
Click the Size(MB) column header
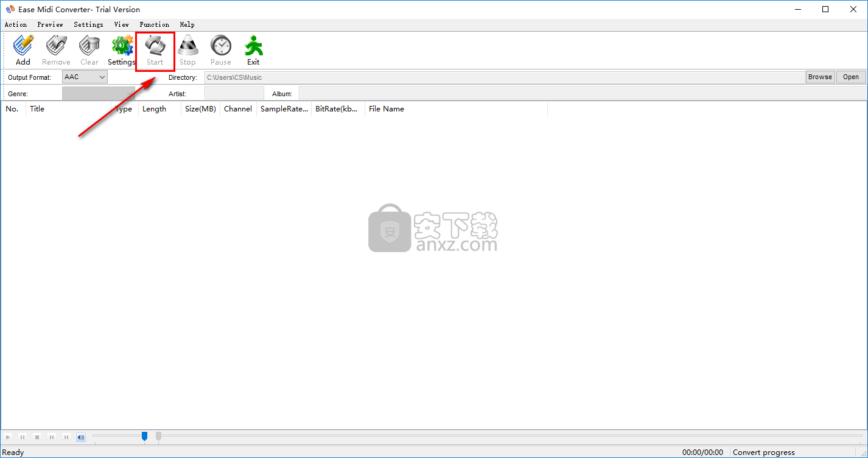coord(200,109)
